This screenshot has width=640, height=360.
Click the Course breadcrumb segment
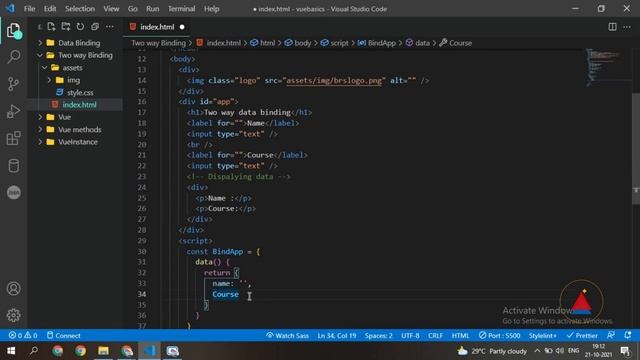click(456, 43)
